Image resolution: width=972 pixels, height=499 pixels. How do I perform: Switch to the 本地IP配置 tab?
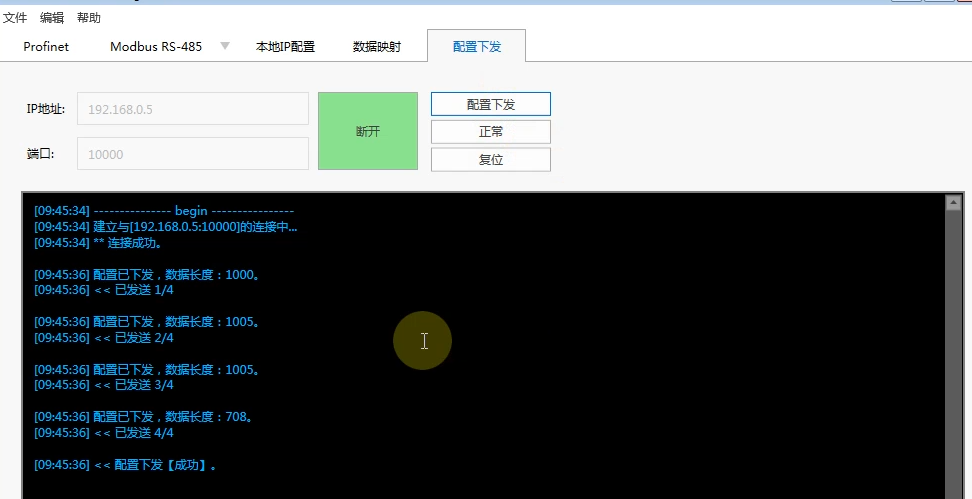coord(285,46)
